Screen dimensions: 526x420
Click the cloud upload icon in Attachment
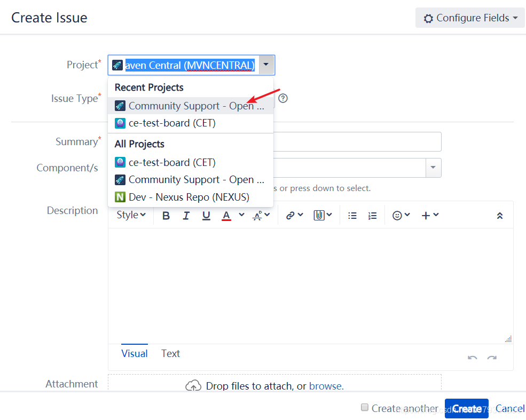point(193,386)
